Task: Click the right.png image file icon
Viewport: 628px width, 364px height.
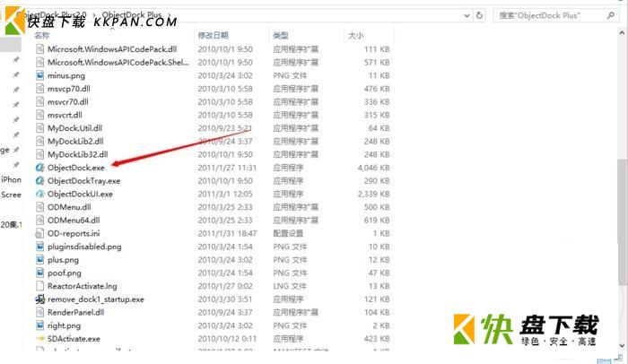Action: coord(39,325)
